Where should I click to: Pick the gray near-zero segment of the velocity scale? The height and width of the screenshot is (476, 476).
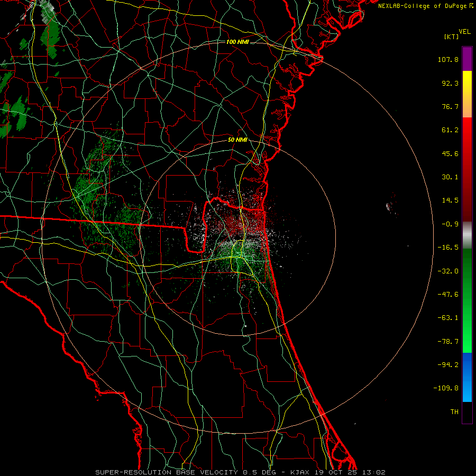click(x=467, y=235)
